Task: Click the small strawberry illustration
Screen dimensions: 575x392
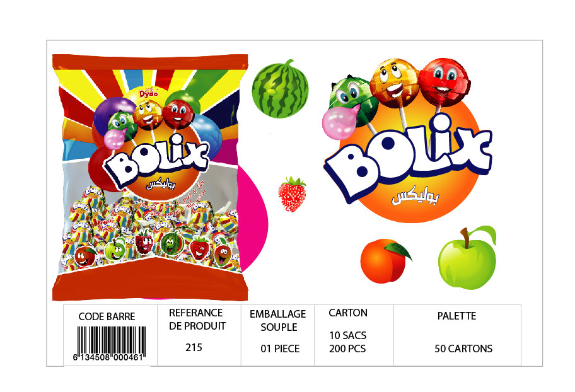Action: point(292,194)
